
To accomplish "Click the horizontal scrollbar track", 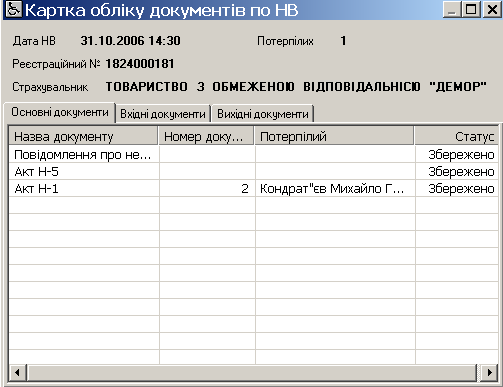I will pos(253,372).
